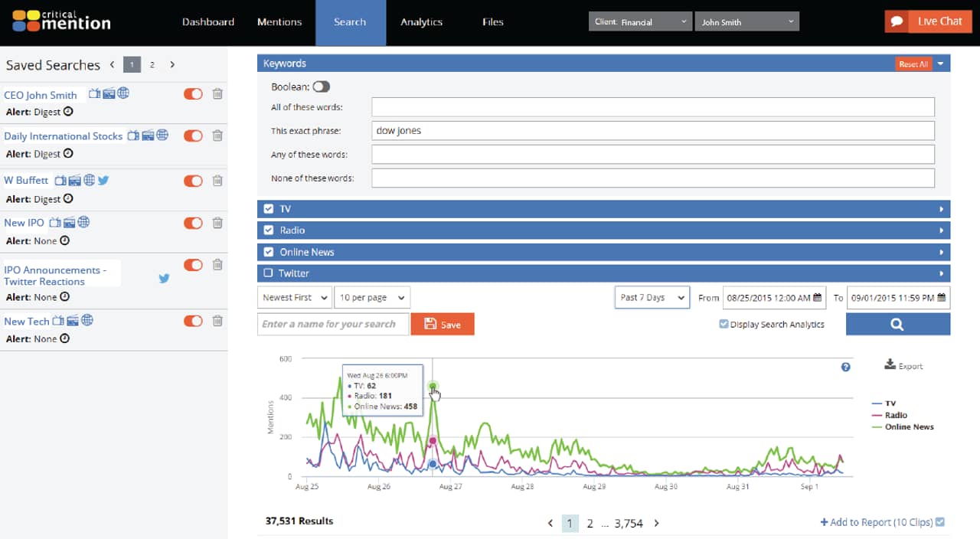
Task: Click trash icon for New Tech search
Action: pos(217,321)
